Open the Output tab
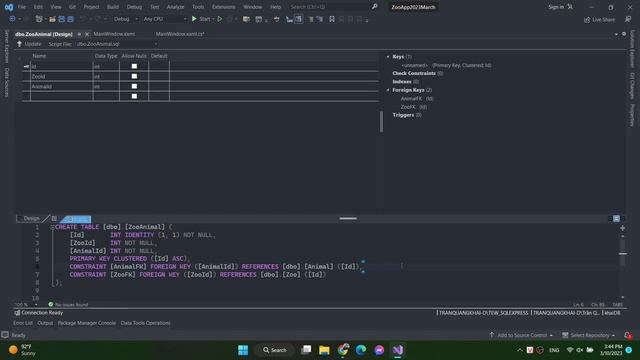Screen dimensions: 640x360 45,323
